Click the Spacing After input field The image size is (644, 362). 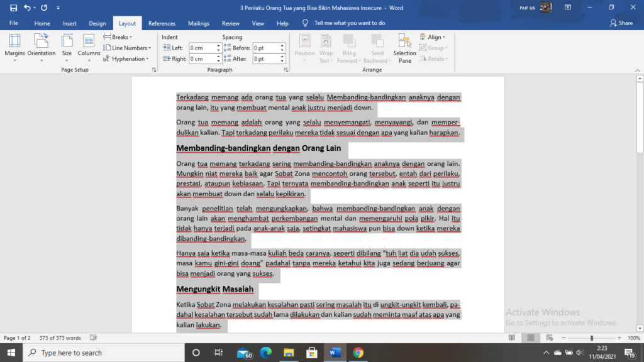[x=266, y=58]
